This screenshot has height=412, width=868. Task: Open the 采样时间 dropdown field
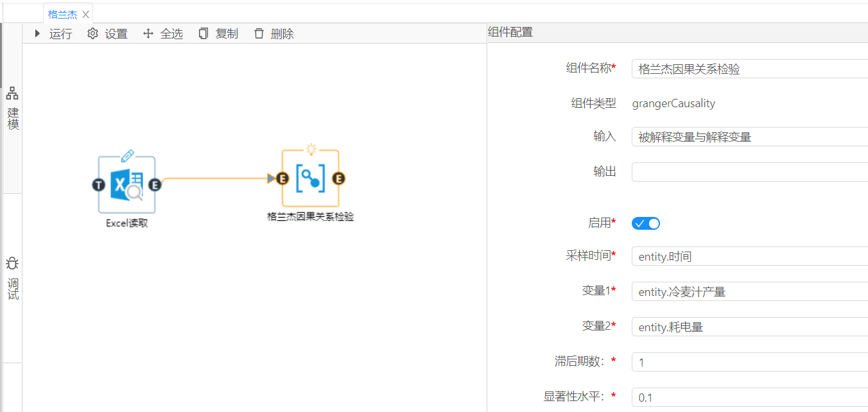[x=749, y=257]
